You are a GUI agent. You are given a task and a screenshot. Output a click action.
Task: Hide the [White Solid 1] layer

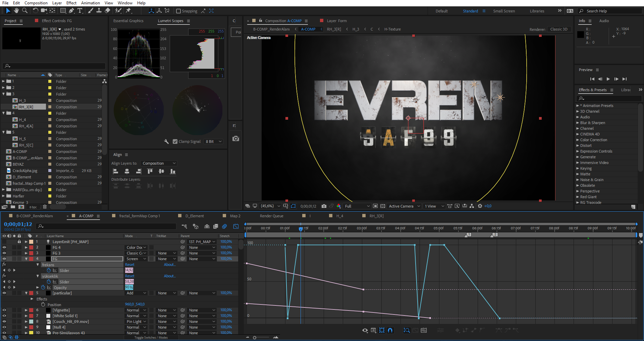[4, 316]
